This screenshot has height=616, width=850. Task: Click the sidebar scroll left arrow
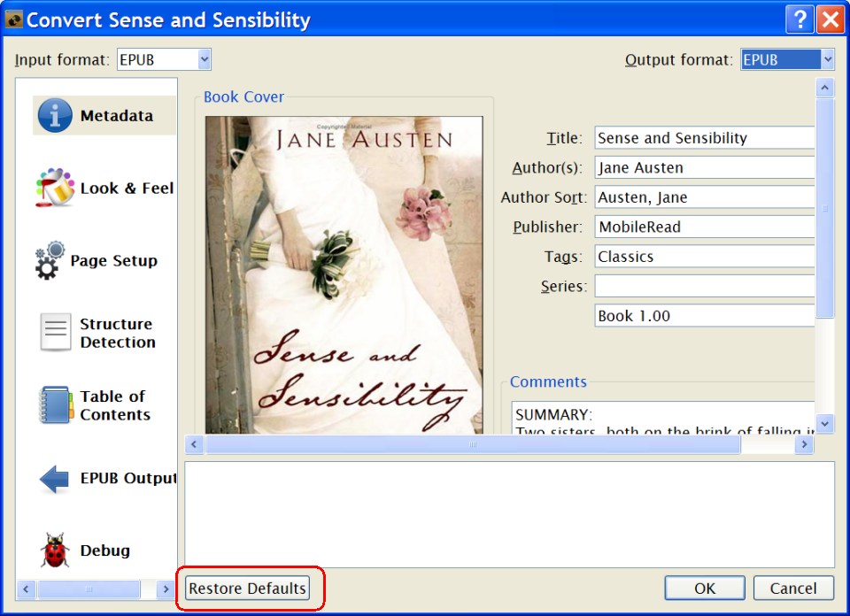point(26,589)
